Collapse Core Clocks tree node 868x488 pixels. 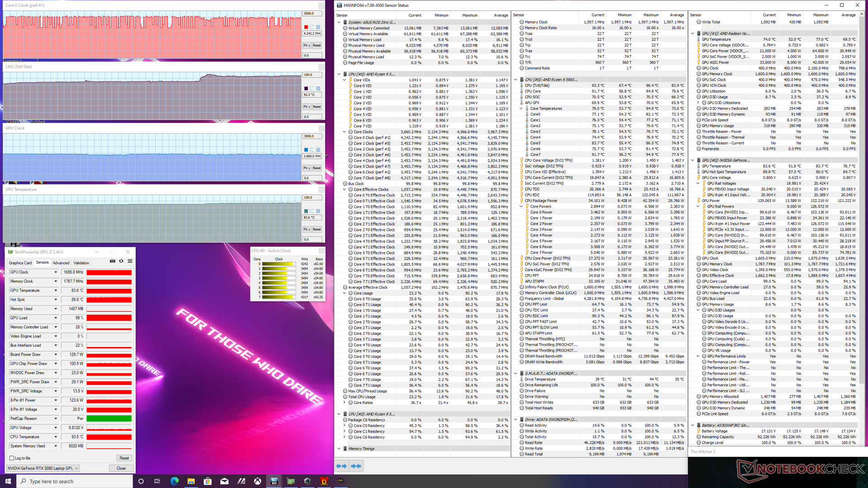[344, 132]
